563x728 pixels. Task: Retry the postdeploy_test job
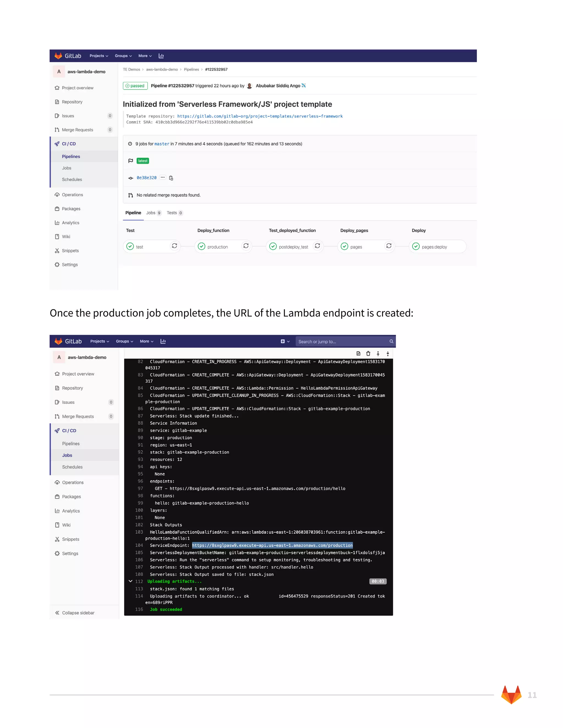coord(317,246)
